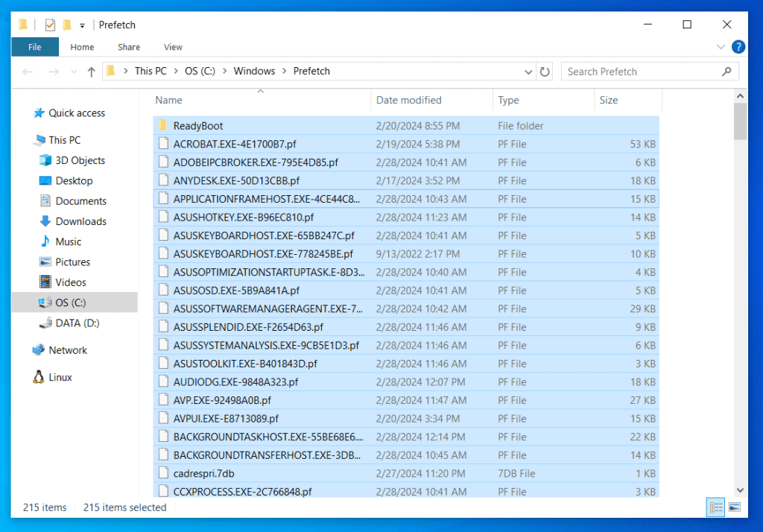Screen dimensions: 763x532
Task: Select ASUSSPLENDID.EXE-F2654D63.pf file name
Action: click(x=248, y=327)
